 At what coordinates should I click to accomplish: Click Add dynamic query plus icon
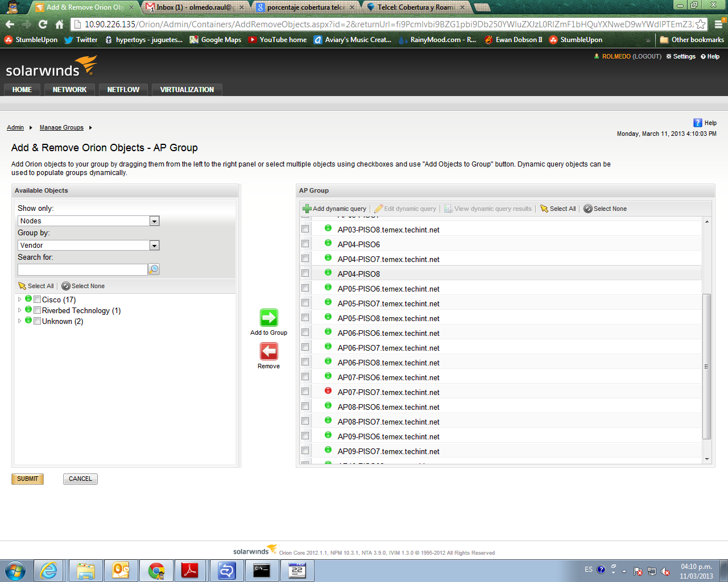[x=307, y=209]
